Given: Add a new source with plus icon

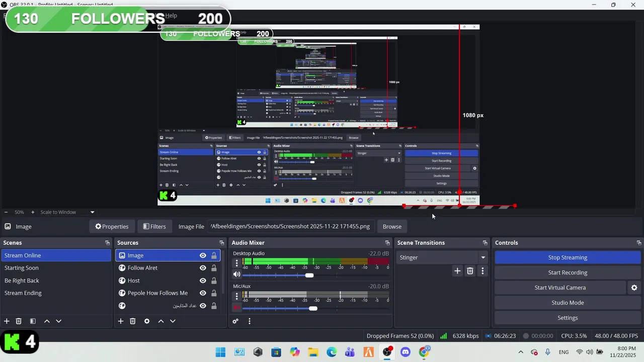Looking at the screenshot, I should coord(121,321).
